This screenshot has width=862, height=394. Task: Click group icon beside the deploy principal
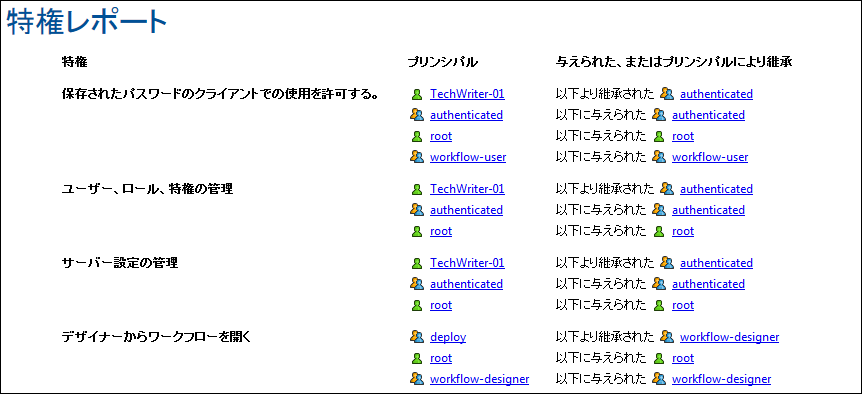pyautogui.click(x=417, y=337)
